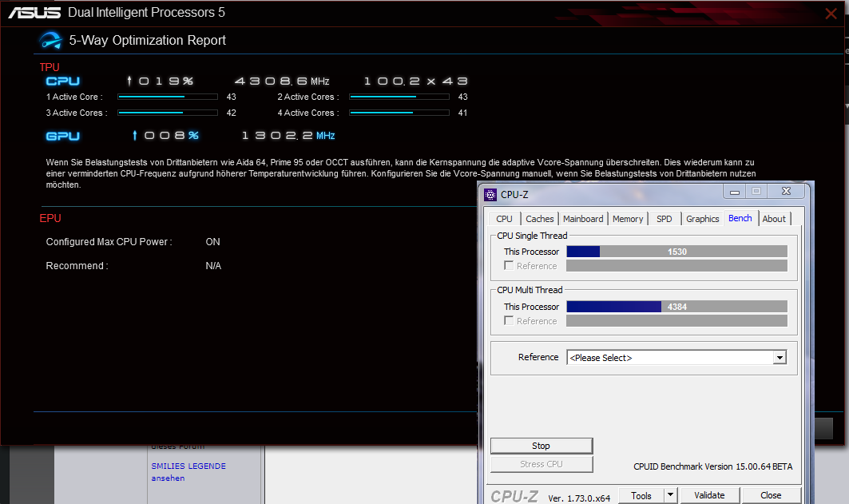Click the glowing CPU label in TPU section
The width and height of the screenshot is (849, 504).
tap(63, 81)
